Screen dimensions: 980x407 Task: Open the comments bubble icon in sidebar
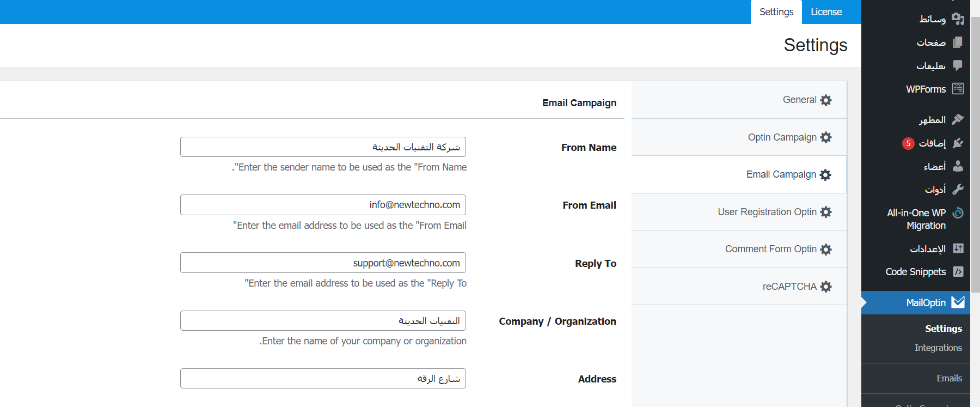[x=958, y=65]
